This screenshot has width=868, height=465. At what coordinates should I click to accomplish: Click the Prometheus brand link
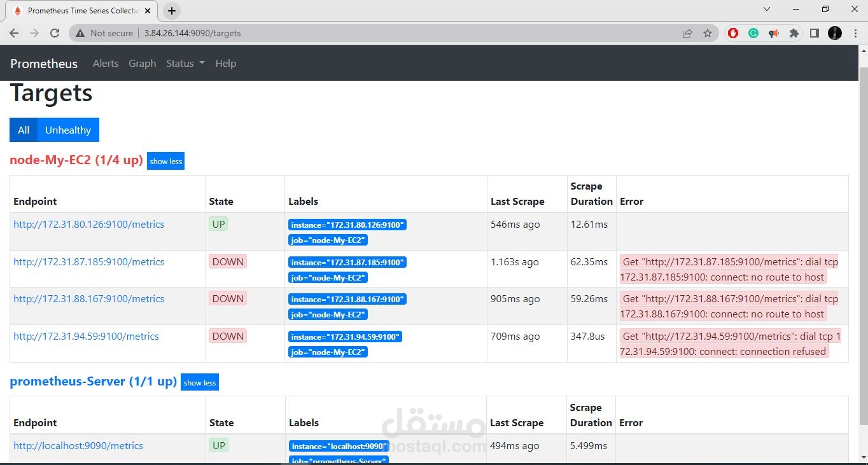pos(44,64)
